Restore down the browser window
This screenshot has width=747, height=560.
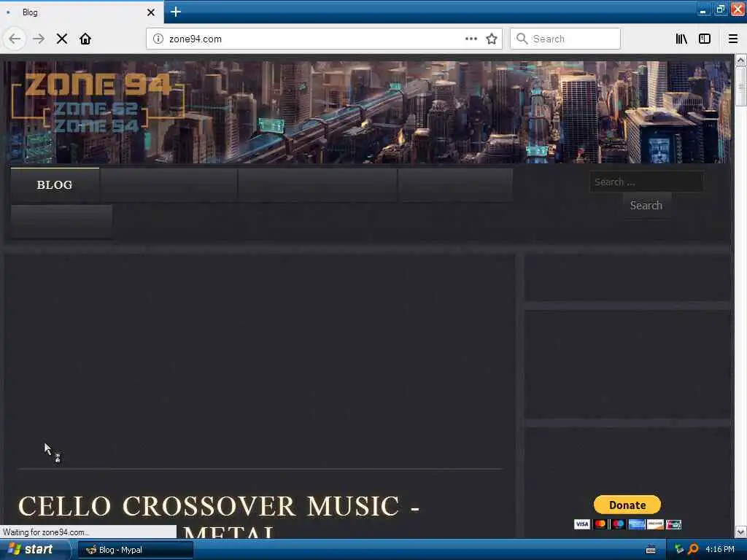tap(720, 9)
